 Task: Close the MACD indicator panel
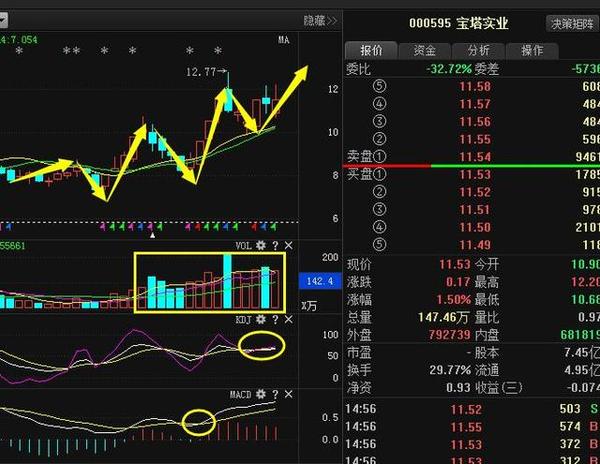[x=289, y=394]
